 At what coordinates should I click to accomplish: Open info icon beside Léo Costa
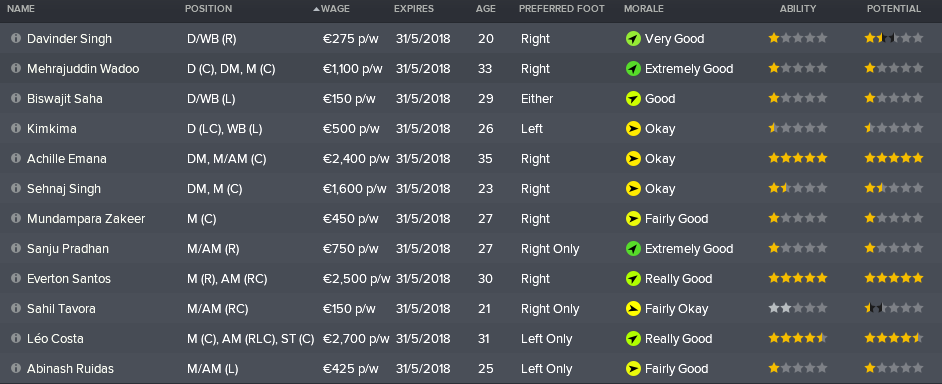(x=16, y=339)
